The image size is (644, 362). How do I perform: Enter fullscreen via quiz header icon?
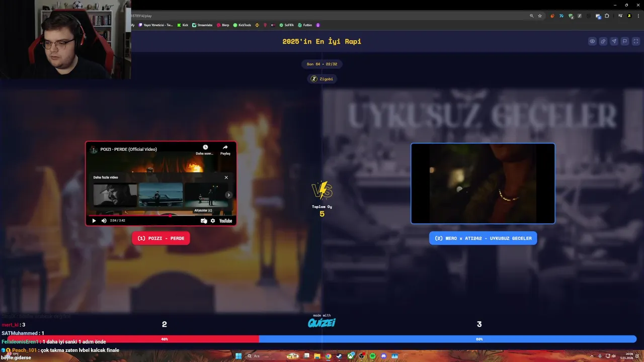point(636,41)
